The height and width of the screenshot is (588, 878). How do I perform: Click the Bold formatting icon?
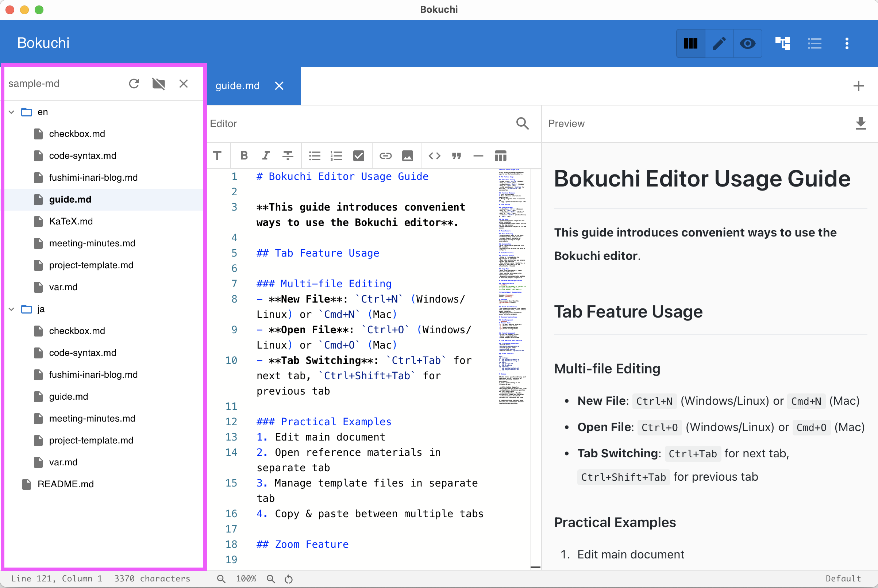(244, 155)
